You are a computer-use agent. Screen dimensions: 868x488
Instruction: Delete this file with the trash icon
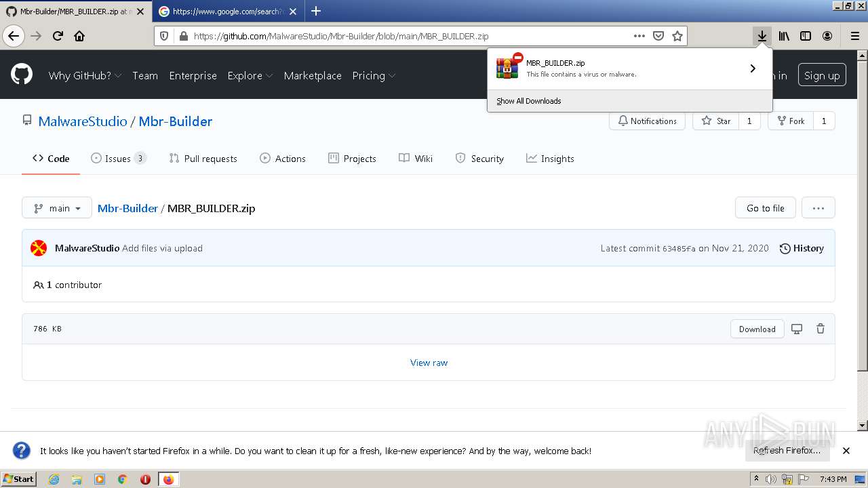tap(820, 329)
